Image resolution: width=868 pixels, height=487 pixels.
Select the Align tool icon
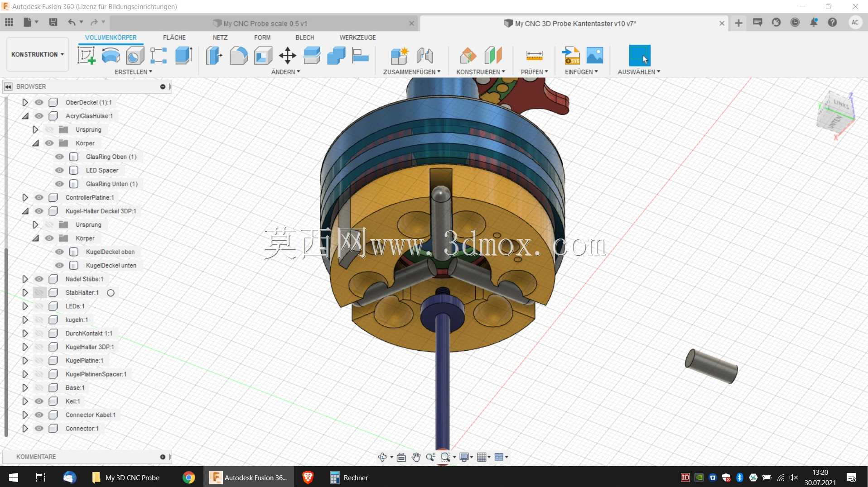coord(360,55)
